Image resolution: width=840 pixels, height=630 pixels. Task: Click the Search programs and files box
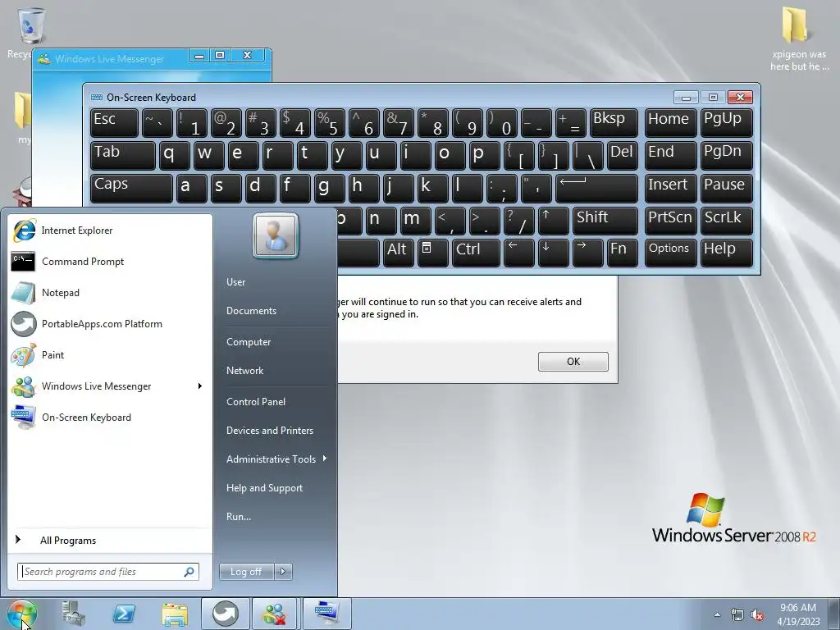click(x=107, y=572)
